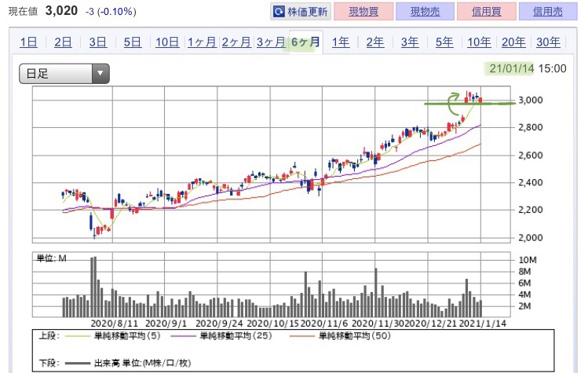Screen dimensions: 588x373
Task: Switch chart to 20年 range
Action: click(513, 42)
